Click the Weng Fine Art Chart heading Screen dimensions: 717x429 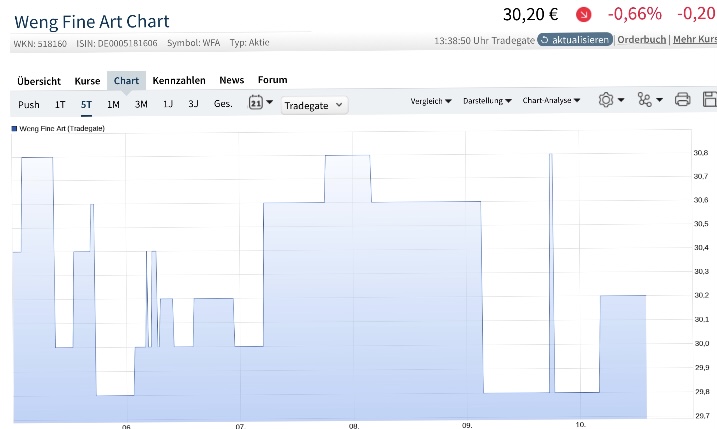91,21
